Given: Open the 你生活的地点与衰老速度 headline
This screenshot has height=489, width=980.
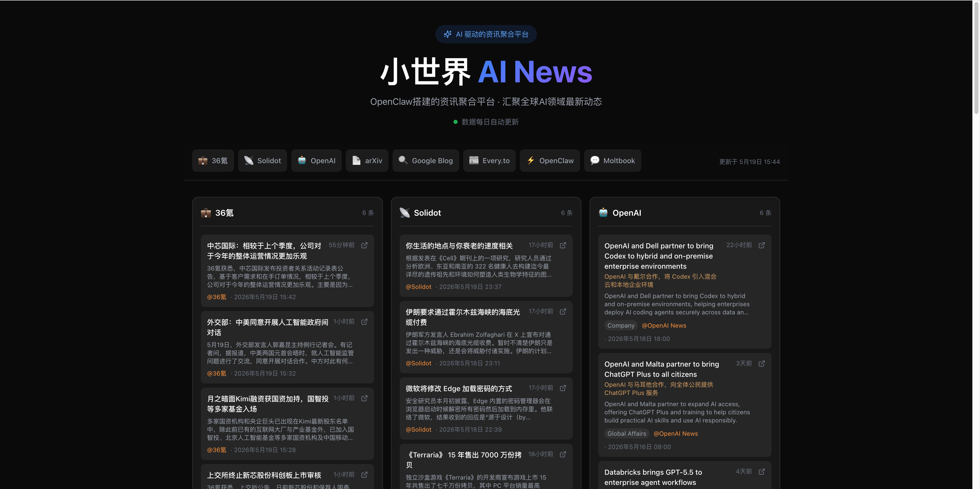Looking at the screenshot, I should tap(459, 246).
